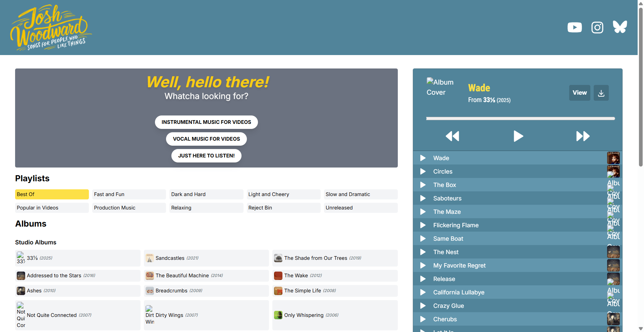
Task: Play the song The Maze
Action: 423,212
